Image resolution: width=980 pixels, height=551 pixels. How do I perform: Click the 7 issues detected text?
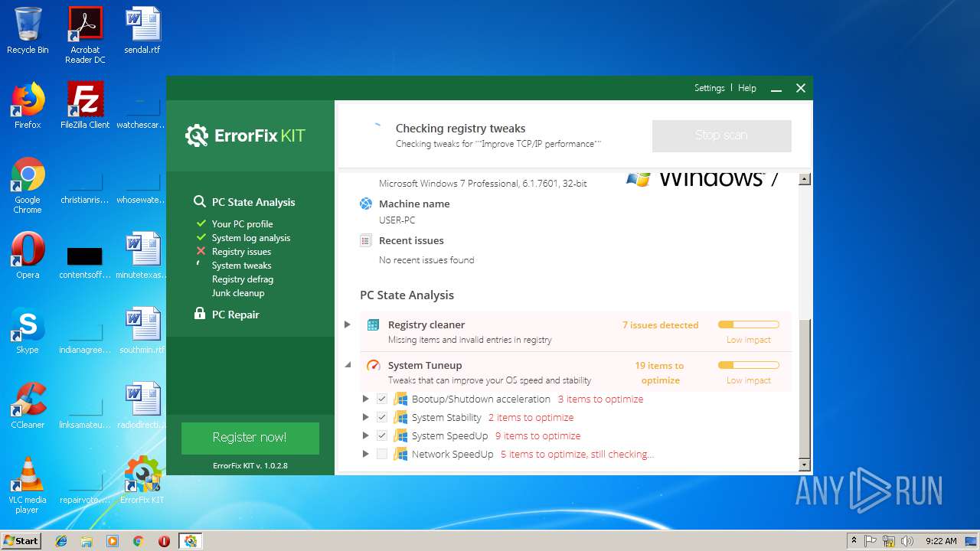click(x=660, y=324)
